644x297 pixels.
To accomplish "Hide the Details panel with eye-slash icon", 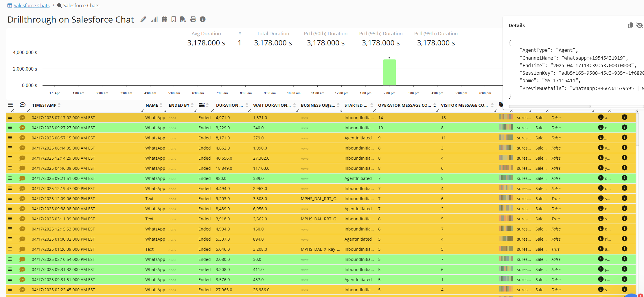I will click(x=639, y=25).
